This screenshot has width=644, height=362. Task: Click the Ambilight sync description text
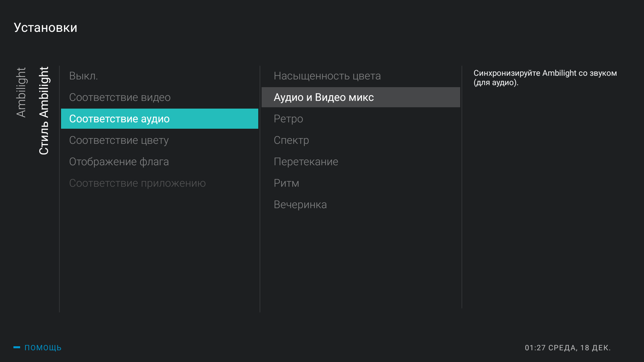pos(545,77)
